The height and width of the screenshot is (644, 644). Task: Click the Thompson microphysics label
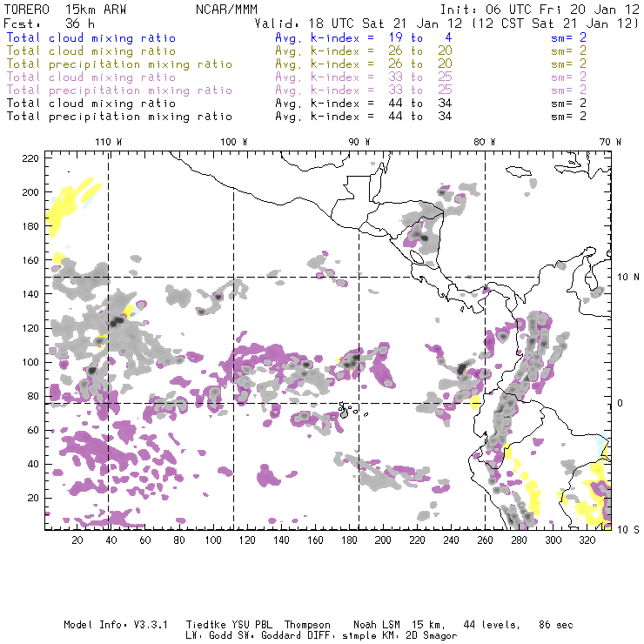point(307,625)
